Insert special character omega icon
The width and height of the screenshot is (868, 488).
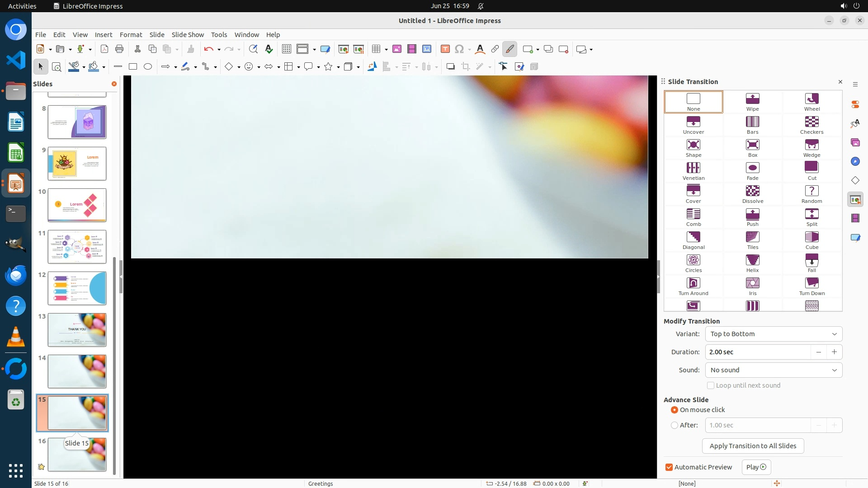[x=459, y=49]
